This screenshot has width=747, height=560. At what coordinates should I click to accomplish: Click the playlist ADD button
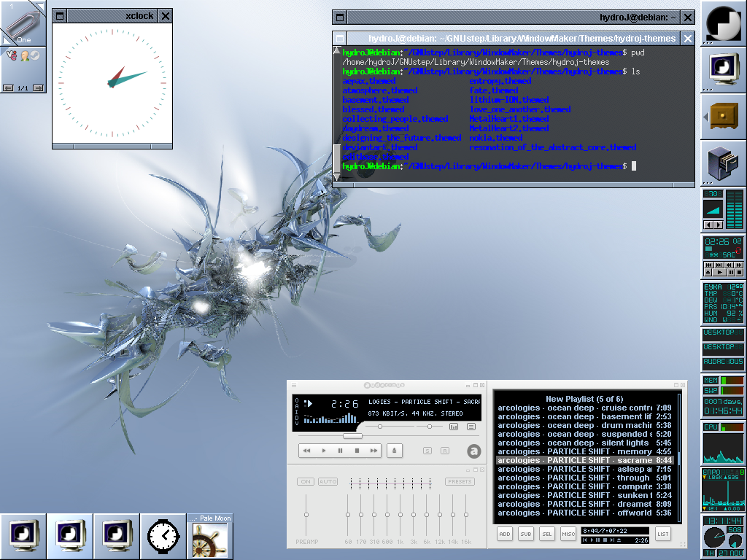pyautogui.click(x=505, y=534)
